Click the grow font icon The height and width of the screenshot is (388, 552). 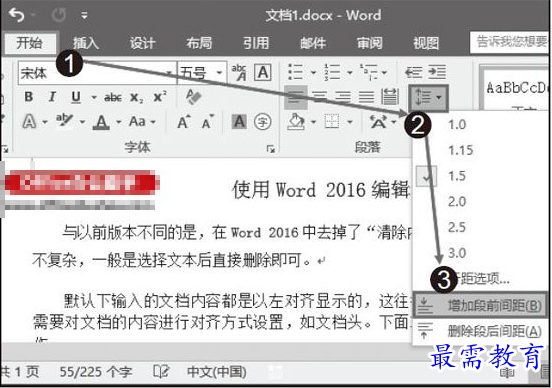coord(184,122)
